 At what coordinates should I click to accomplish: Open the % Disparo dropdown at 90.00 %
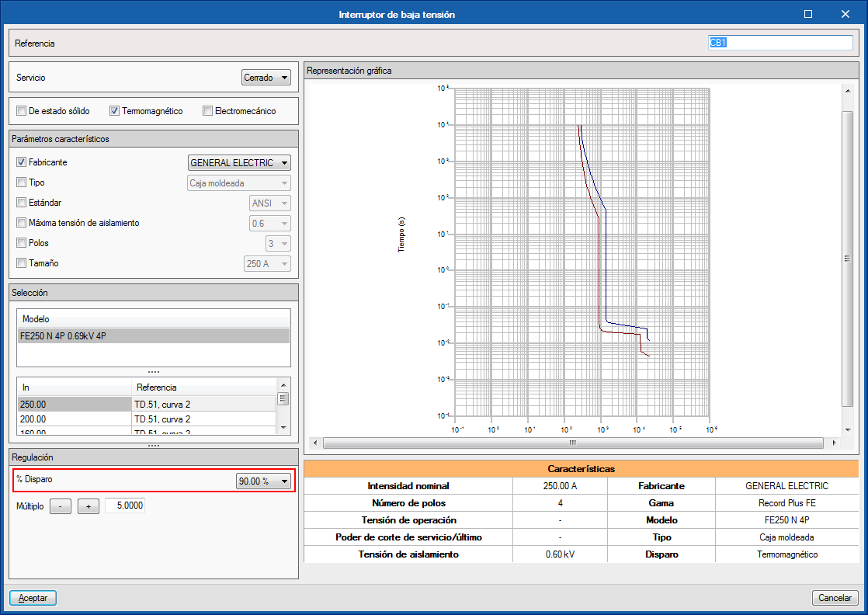coord(263,481)
